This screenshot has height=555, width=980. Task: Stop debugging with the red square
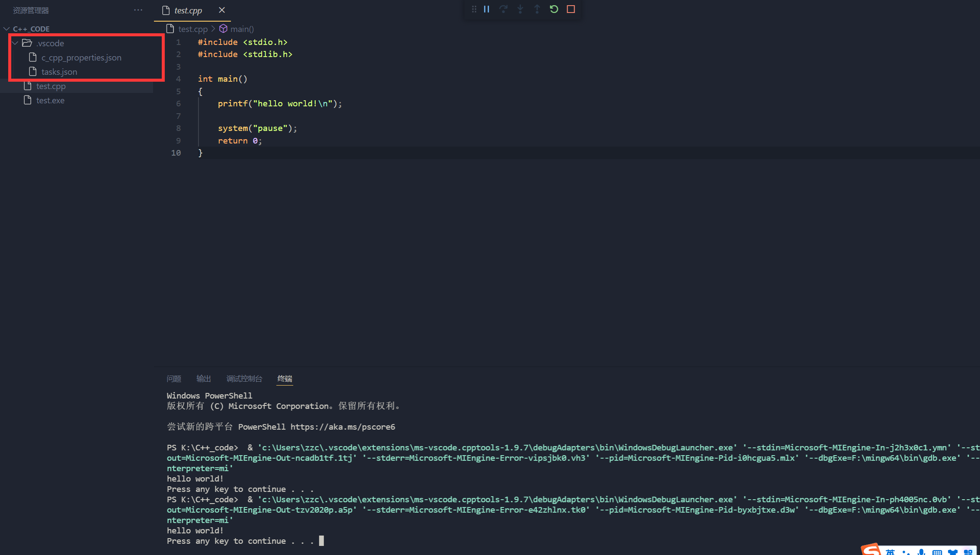571,9
